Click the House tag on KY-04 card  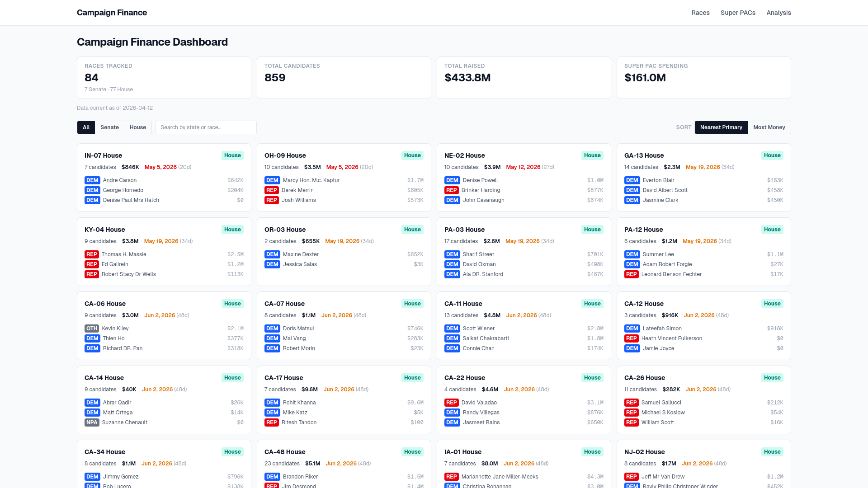[x=232, y=230]
